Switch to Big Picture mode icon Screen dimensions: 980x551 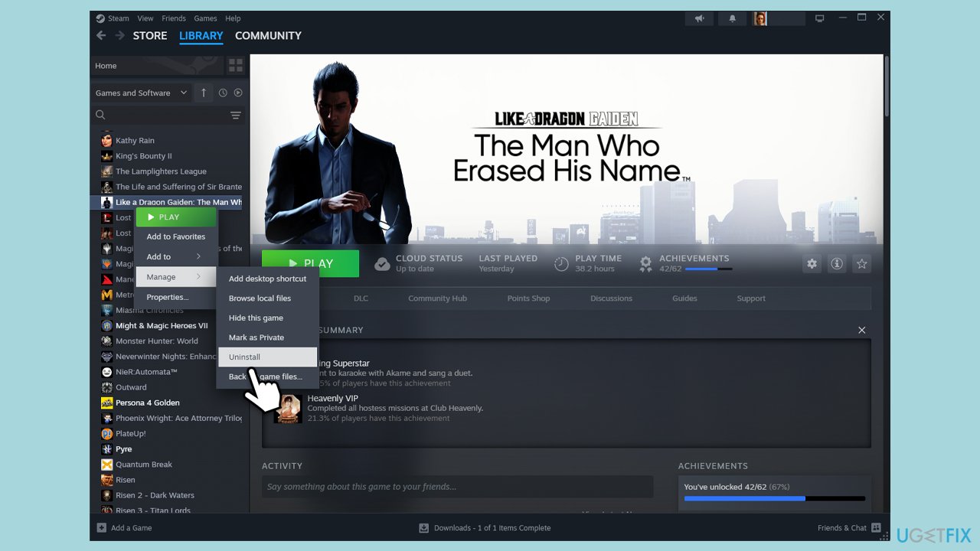pyautogui.click(x=820, y=18)
